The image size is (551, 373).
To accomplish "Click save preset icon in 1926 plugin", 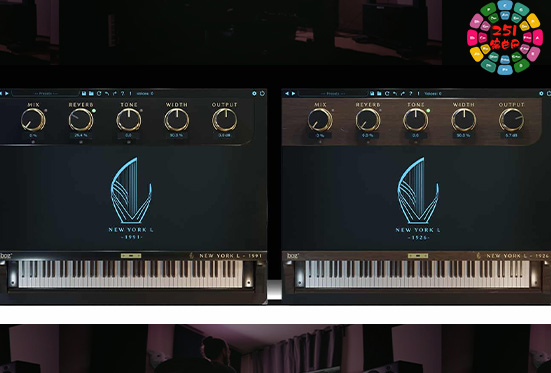I will click(x=372, y=94).
